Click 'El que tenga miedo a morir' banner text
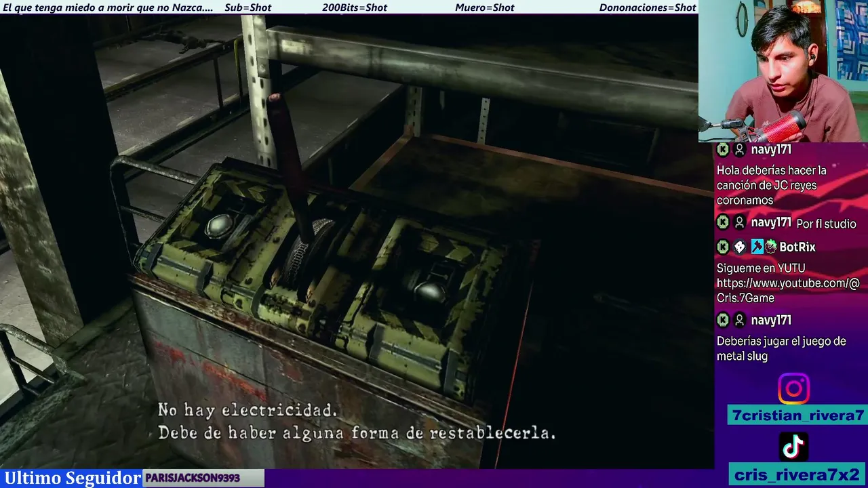The width and height of the screenshot is (868, 488). click(x=108, y=7)
